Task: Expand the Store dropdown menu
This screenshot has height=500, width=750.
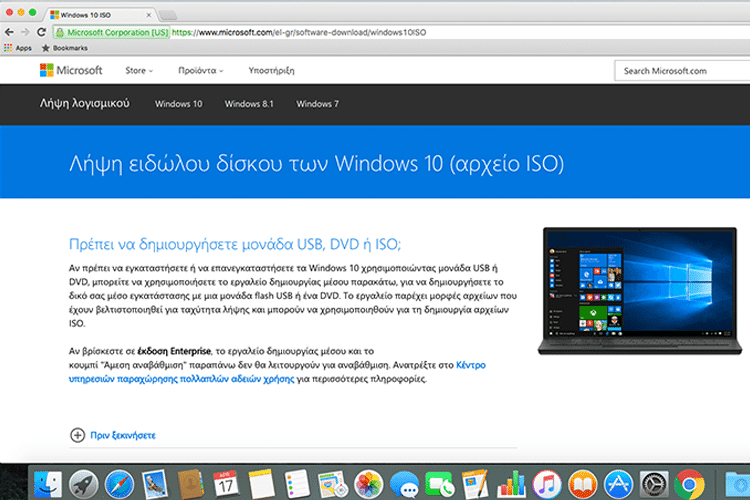Action: tap(139, 70)
